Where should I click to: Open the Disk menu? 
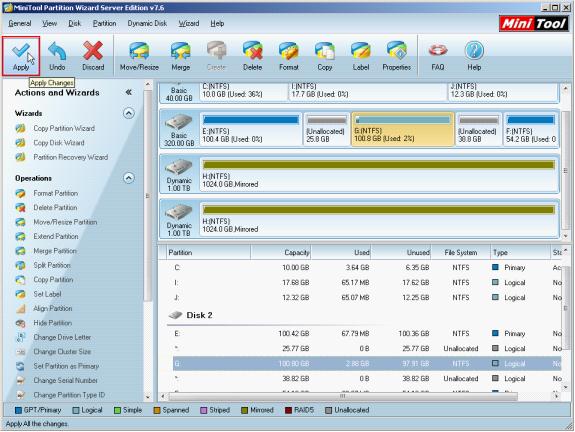74,23
